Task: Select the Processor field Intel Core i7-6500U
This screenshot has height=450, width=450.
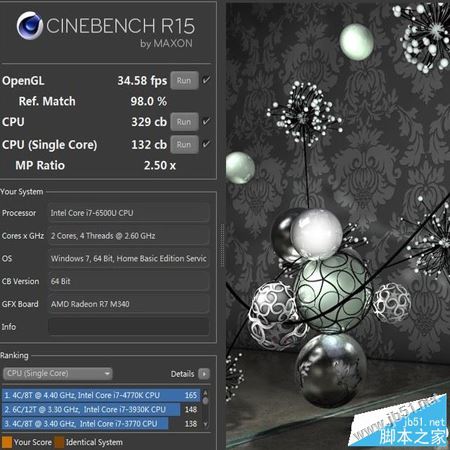Action: [129, 213]
